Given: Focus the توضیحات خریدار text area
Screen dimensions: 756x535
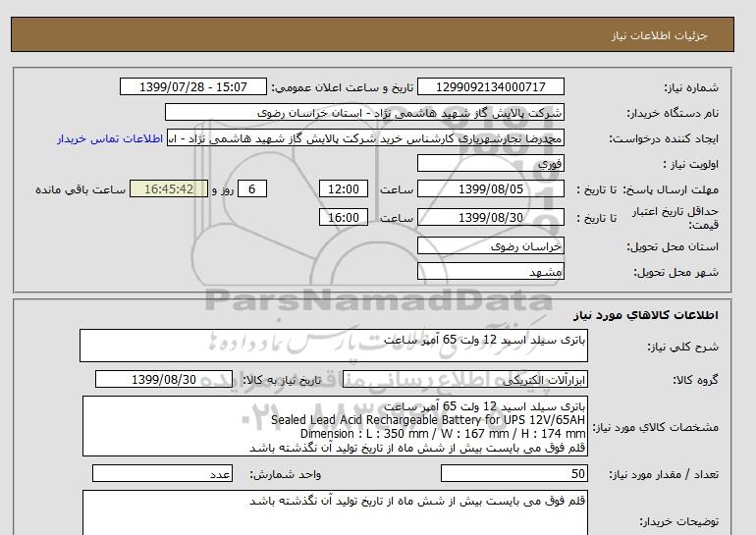Looking at the screenshot, I should 334,512.
